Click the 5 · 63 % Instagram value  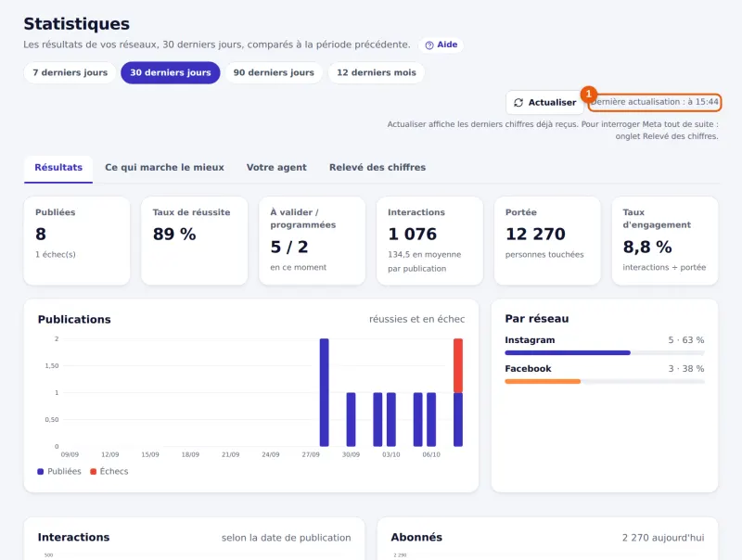(686, 340)
